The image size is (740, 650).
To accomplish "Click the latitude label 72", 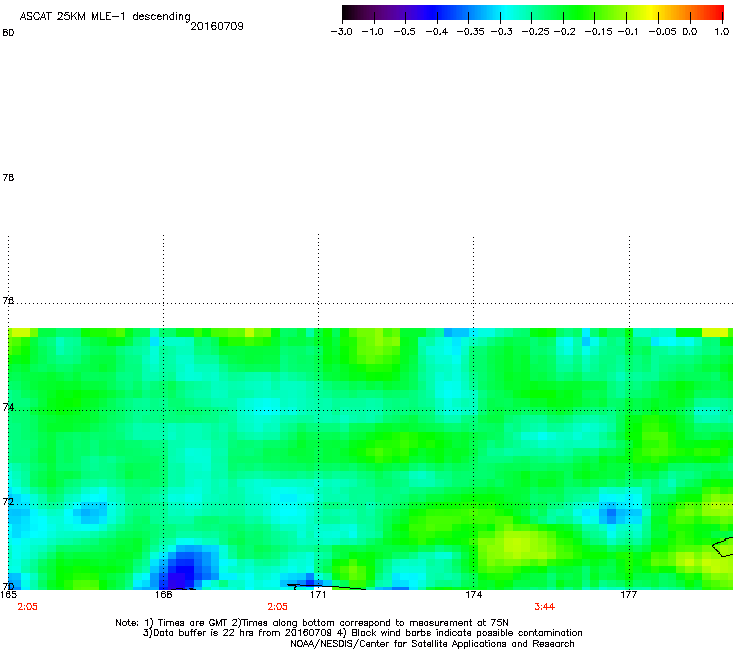I will (x=8, y=502).
